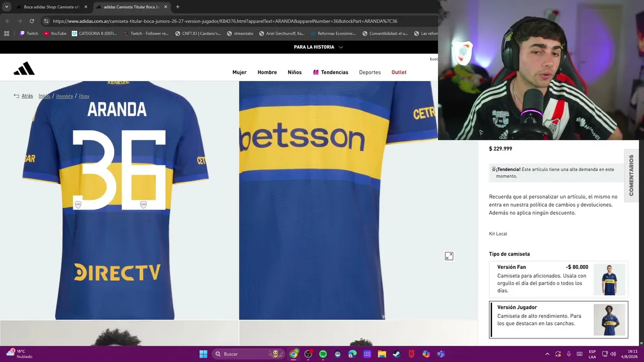Click the URL address bar
Screen dimensions: 644x362
(225, 21)
